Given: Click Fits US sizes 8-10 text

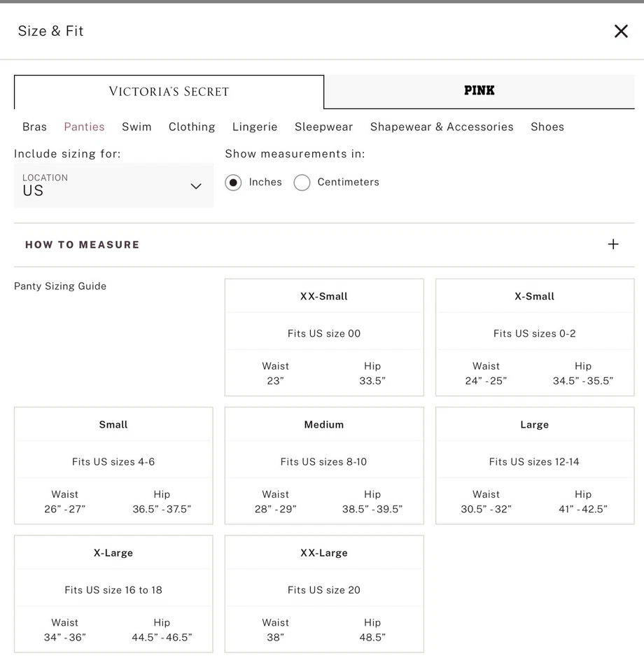Looking at the screenshot, I should 324,461.
